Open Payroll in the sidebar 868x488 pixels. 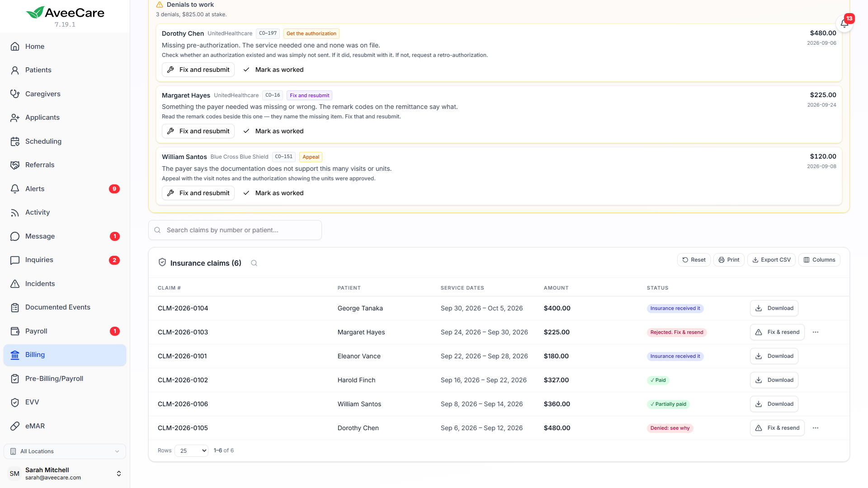65,331
